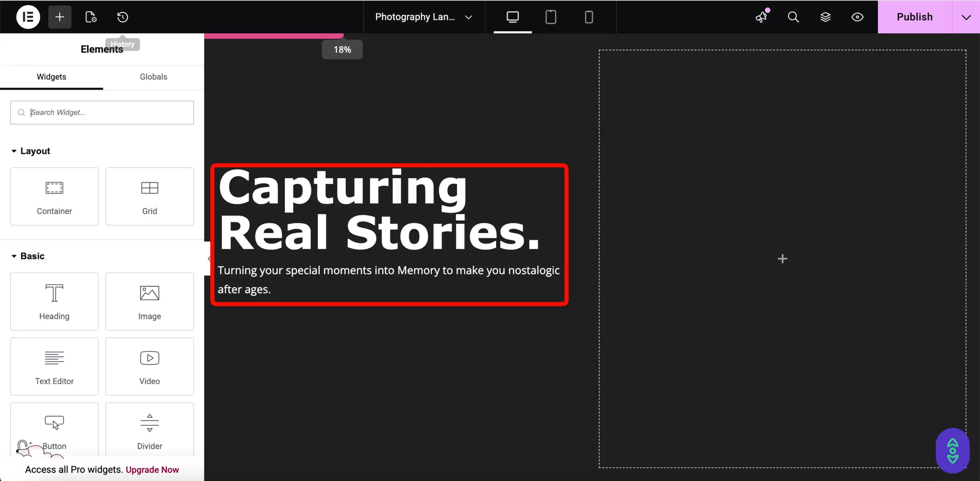The width and height of the screenshot is (980, 481).
Task: Open the Page Settings icon
Action: [90, 17]
